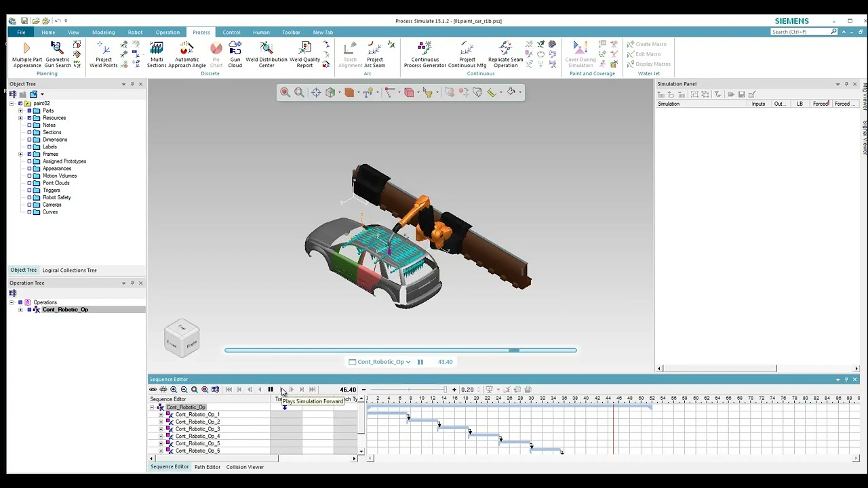868x488 pixels.
Task: Switch to the Human ribbon tab
Action: (x=261, y=33)
